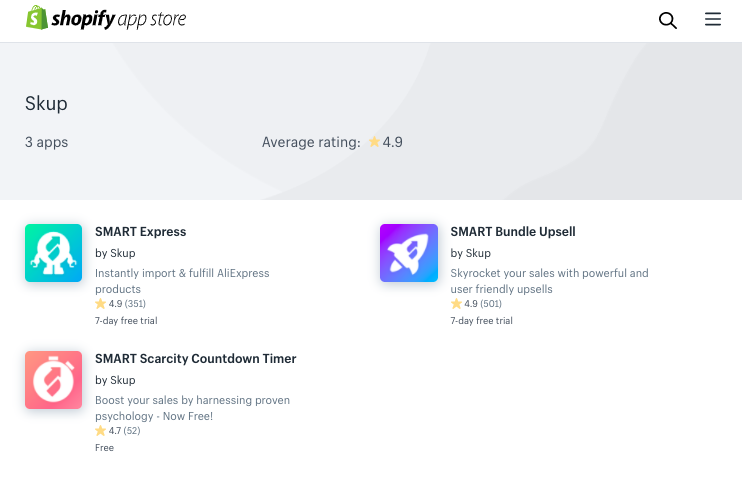742x500 pixels.
Task: Open SMART Scarcity Countdown Timer stopwatch icon
Action: [x=53, y=380]
